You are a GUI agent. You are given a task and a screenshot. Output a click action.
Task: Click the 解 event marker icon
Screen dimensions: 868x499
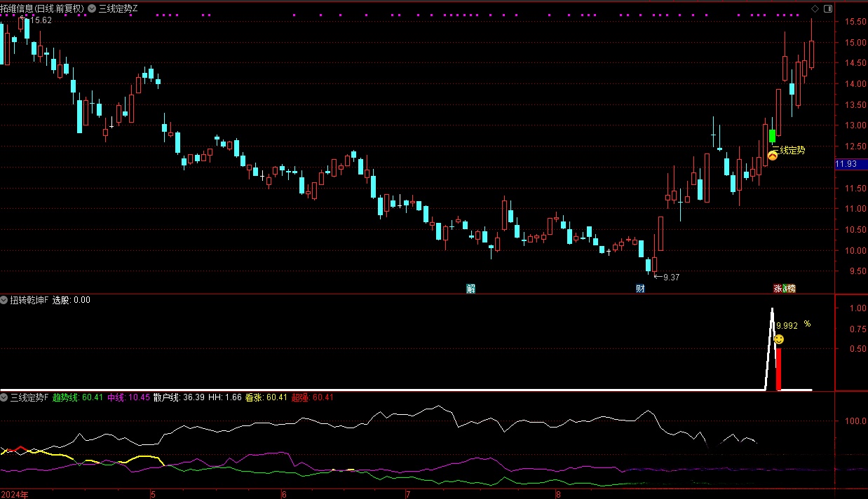(471, 288)
